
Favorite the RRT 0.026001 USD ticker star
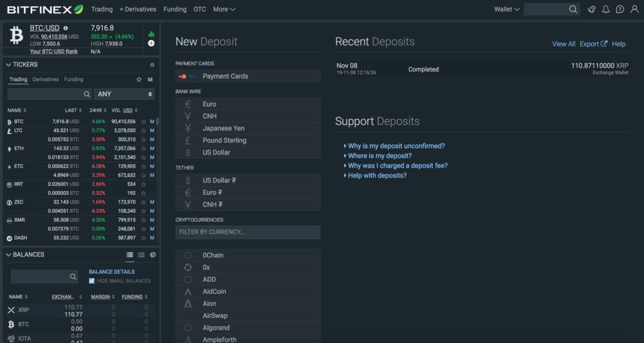pyautogui.click(x=143, y=185)
